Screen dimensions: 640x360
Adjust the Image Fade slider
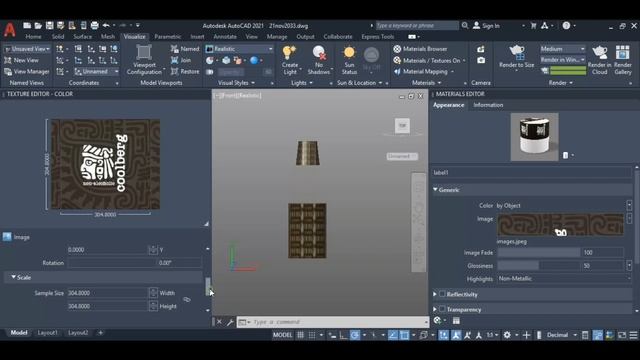538,253
